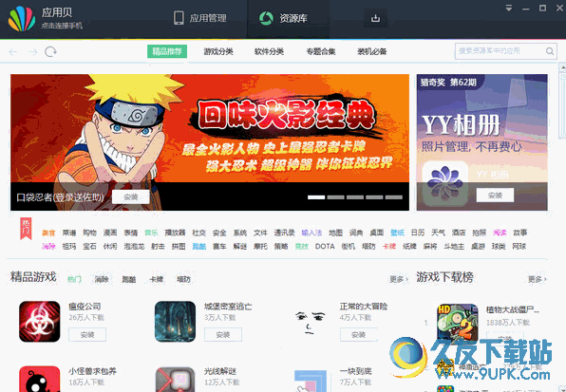The height and width of the screenshot is (392, 566).
Task: Install the 正常的大冒险 game
Action: tap(358, 335)
